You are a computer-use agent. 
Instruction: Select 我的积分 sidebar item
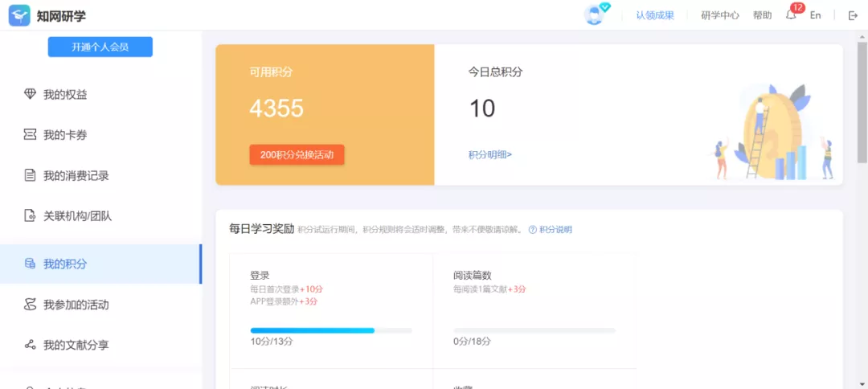click(65, 264)
